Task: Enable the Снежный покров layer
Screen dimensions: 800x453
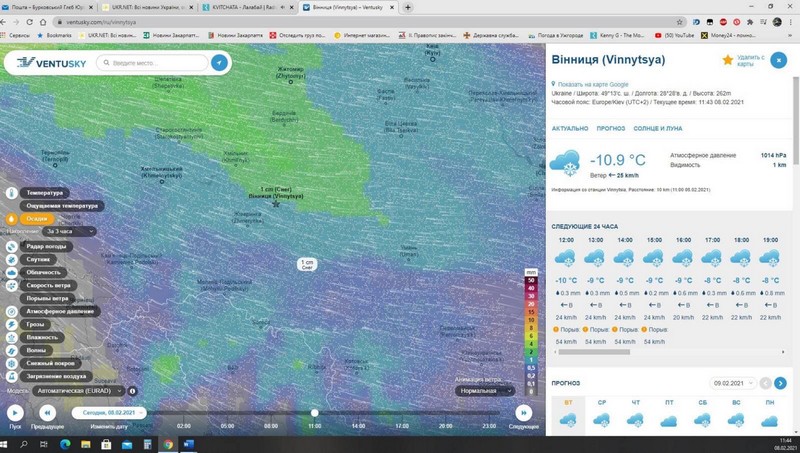Action: click(x=51, y=363)
